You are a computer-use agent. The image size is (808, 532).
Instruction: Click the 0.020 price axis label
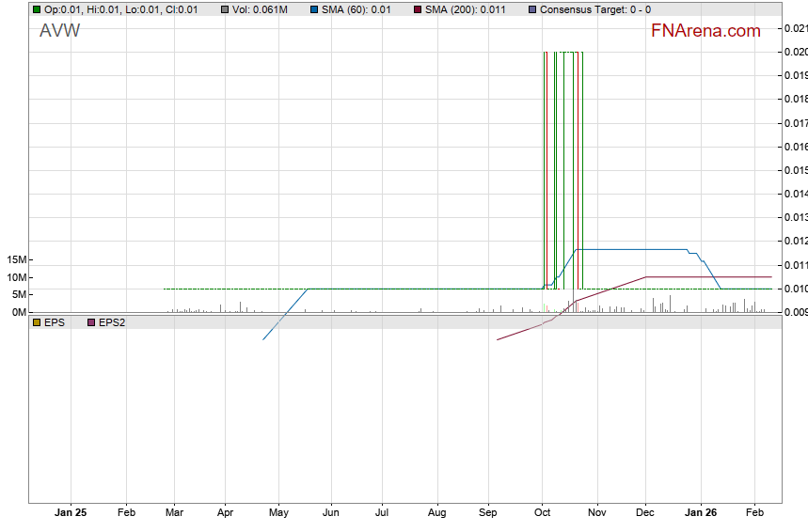tap(795, 52)
